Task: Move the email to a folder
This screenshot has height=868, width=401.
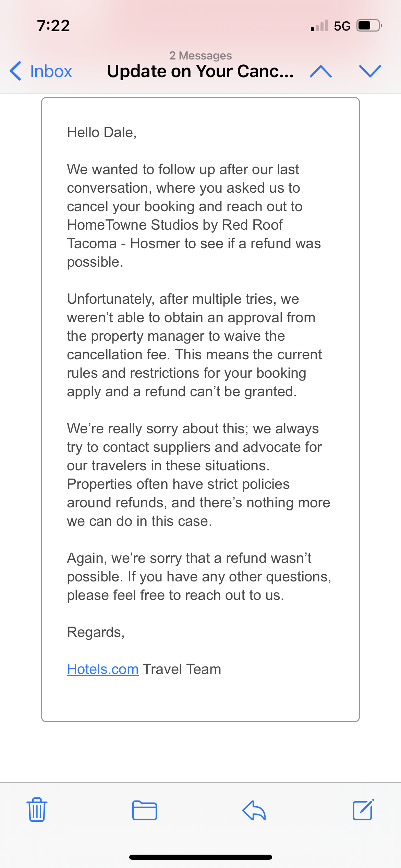Action: [x=144, y=810]
